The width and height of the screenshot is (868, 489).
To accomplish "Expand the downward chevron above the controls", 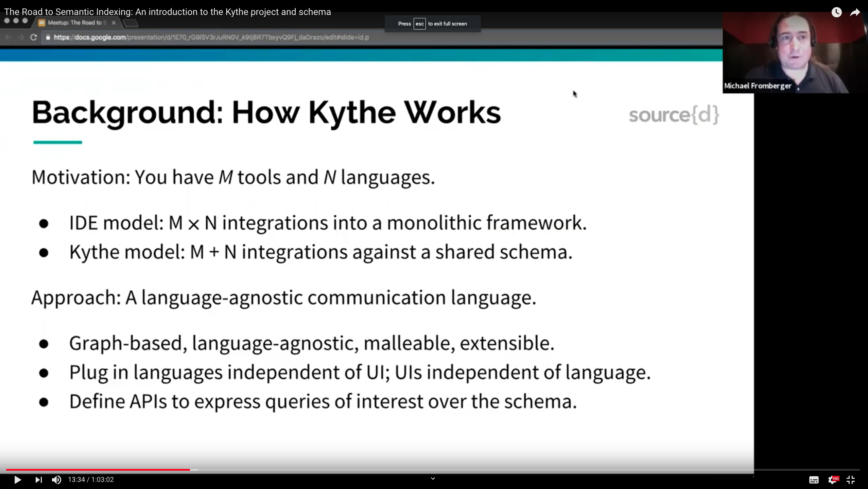I will [x=432, y=478].
